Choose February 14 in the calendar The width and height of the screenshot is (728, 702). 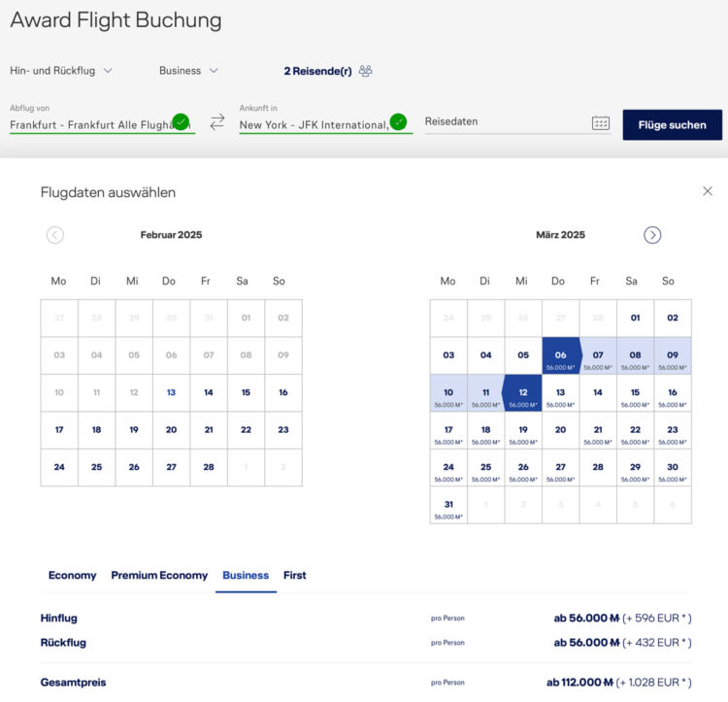pyautogui.click(x=208, y=393)
